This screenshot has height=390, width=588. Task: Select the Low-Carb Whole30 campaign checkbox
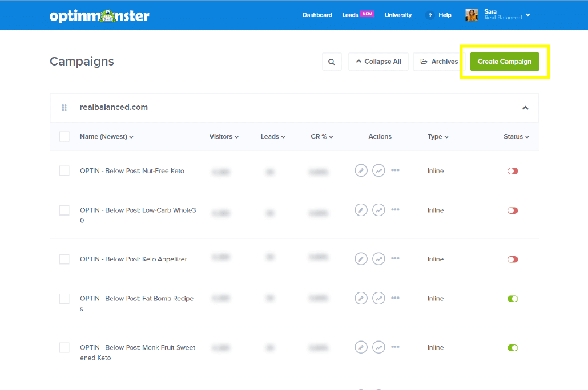(x=64, y=210)
